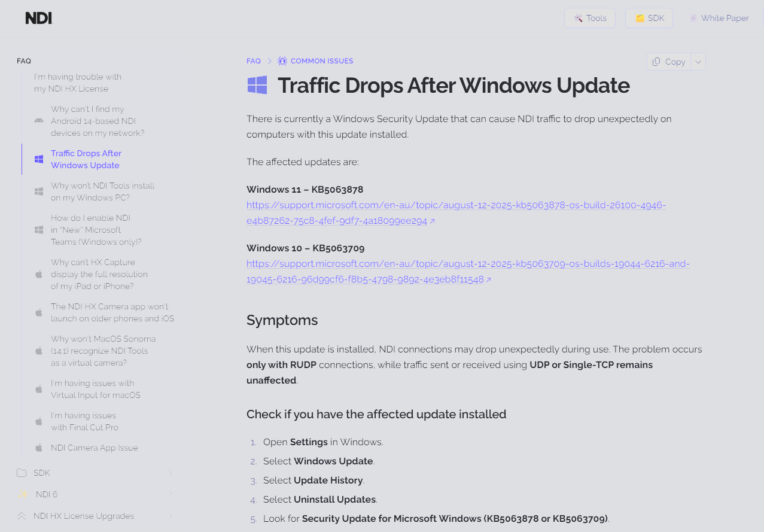This screenshot has height=532, width=764.
Task: Expand the NDI 6 section chevron
Action: click(170, 494)
